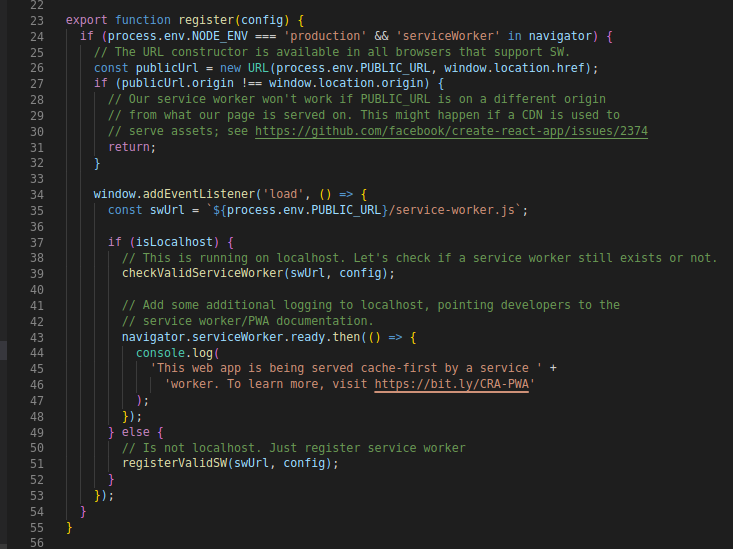Click the 'return' keyword on line 31
Viewport: 733px width, 549px height.
click(129, 147)
